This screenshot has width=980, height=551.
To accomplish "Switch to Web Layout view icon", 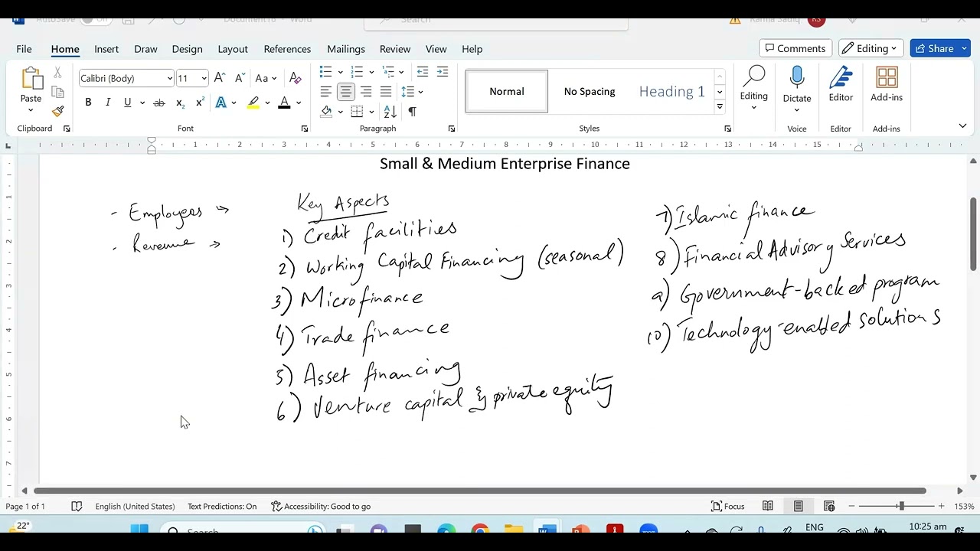I will [829, 506].
